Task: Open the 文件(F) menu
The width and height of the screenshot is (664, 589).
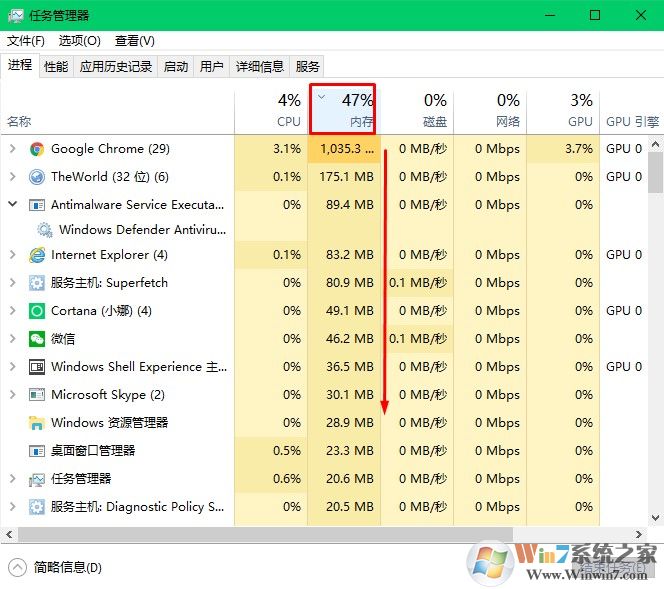Action: 26,41
